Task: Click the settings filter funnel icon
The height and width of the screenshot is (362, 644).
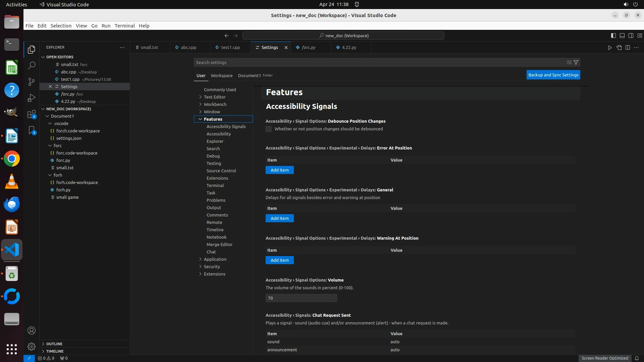Action: click(x=576, y=62)
